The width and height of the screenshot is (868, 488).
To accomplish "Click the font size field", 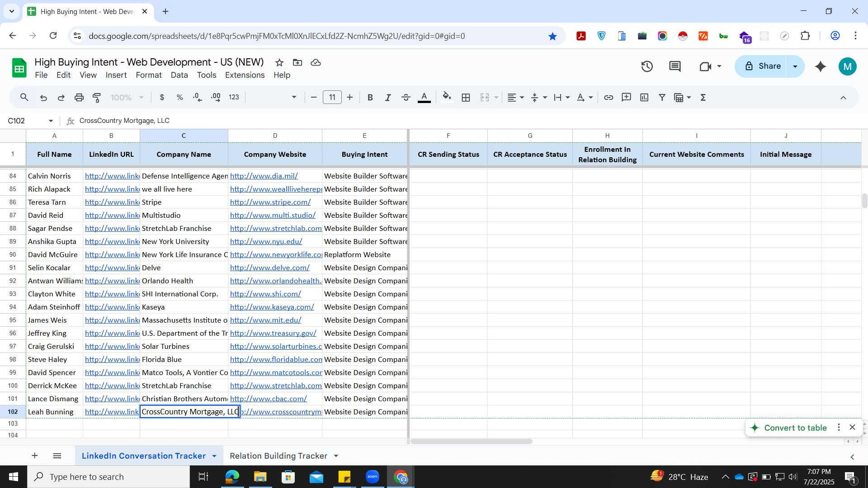I will (x=332, y=97).
